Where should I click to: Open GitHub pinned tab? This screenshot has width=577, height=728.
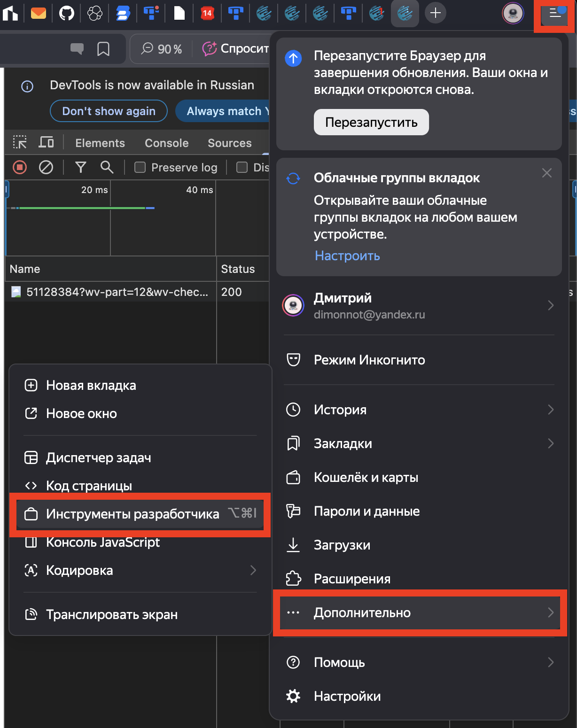click(67, 13)
